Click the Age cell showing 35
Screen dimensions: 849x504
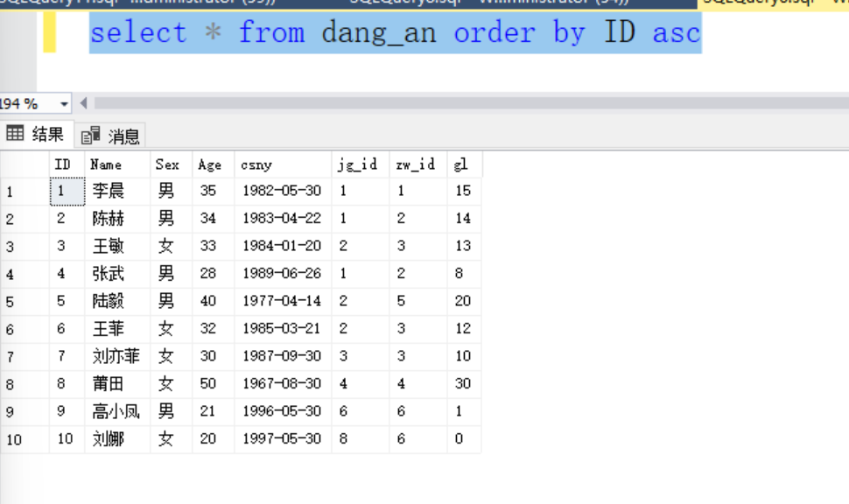pos(214,191)
